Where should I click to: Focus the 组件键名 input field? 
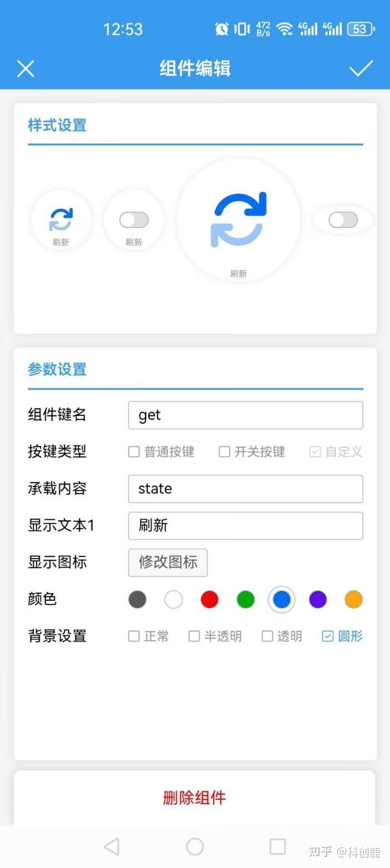(x=245, y=415)
